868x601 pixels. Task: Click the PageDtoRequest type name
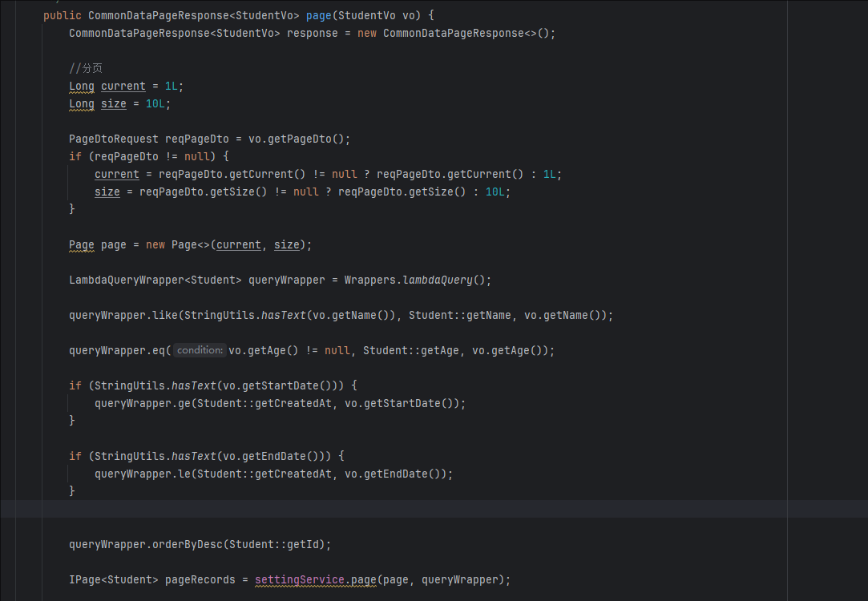tap(114, 139)
